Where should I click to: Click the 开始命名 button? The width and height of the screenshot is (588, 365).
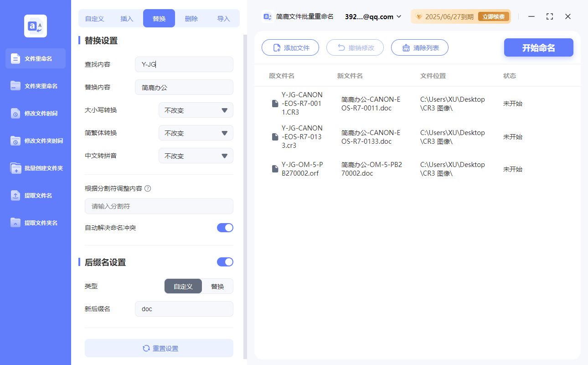[x=538, y=47]
